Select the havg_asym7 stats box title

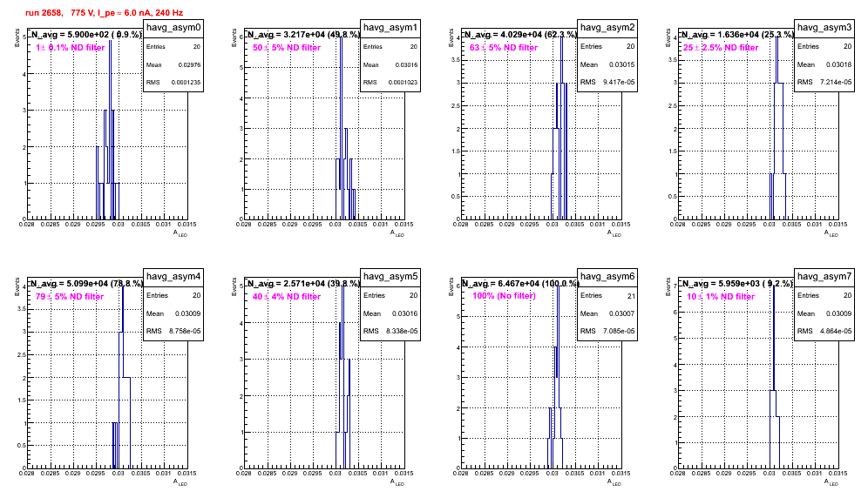[824, 276]
